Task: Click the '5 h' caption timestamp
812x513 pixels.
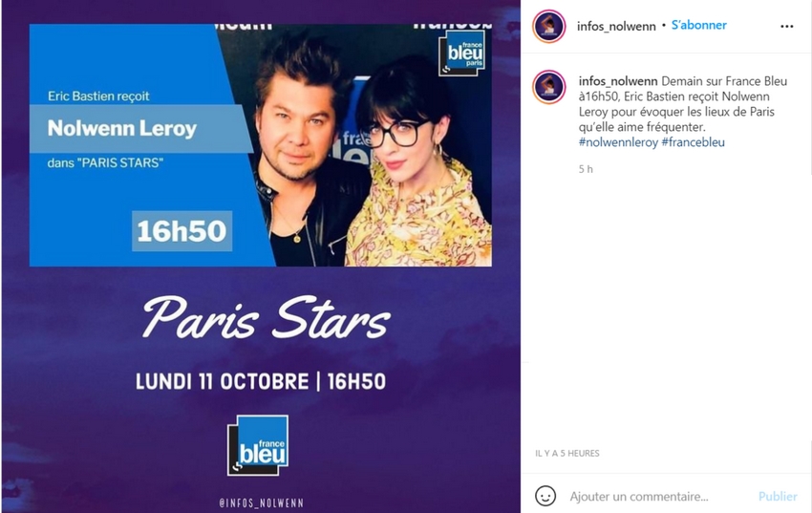Action: [586, 169]
